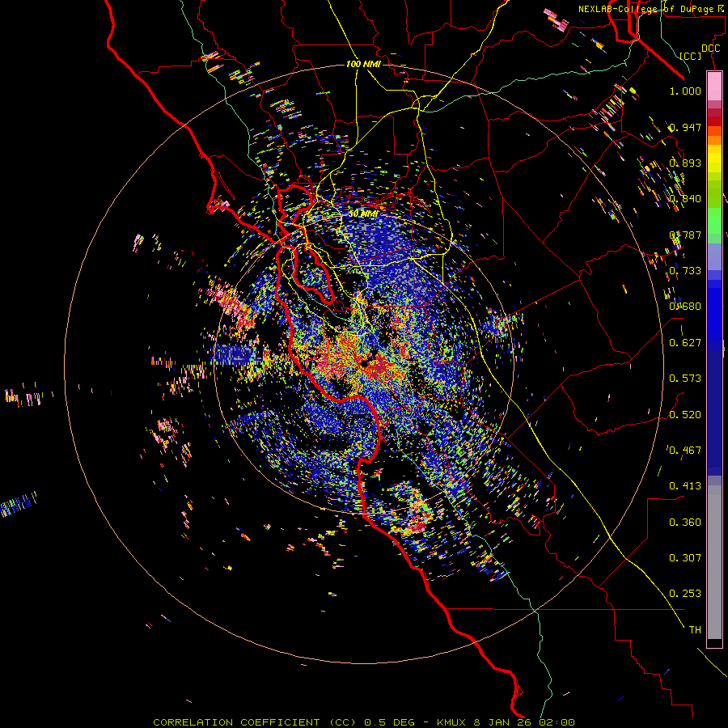The width and height of the screenshot is (728, 728).
Task: Pick the pink band atop the color scale
Action: pos(714,87)
